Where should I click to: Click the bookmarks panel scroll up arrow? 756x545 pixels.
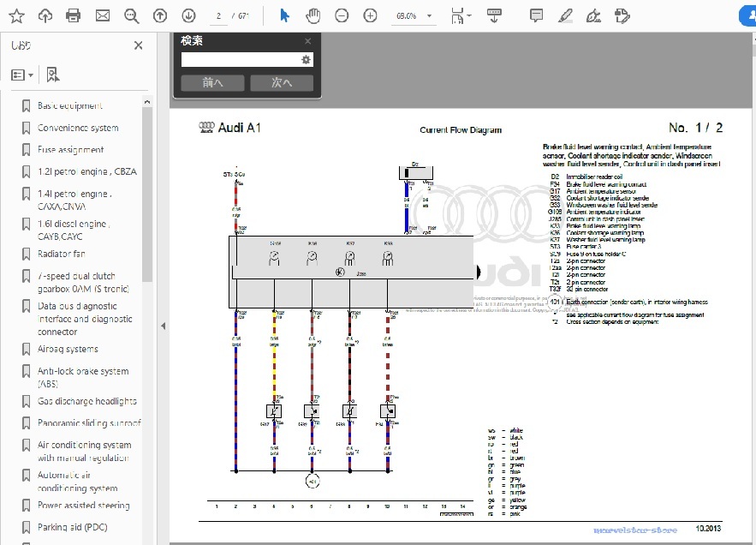point(147,102)
